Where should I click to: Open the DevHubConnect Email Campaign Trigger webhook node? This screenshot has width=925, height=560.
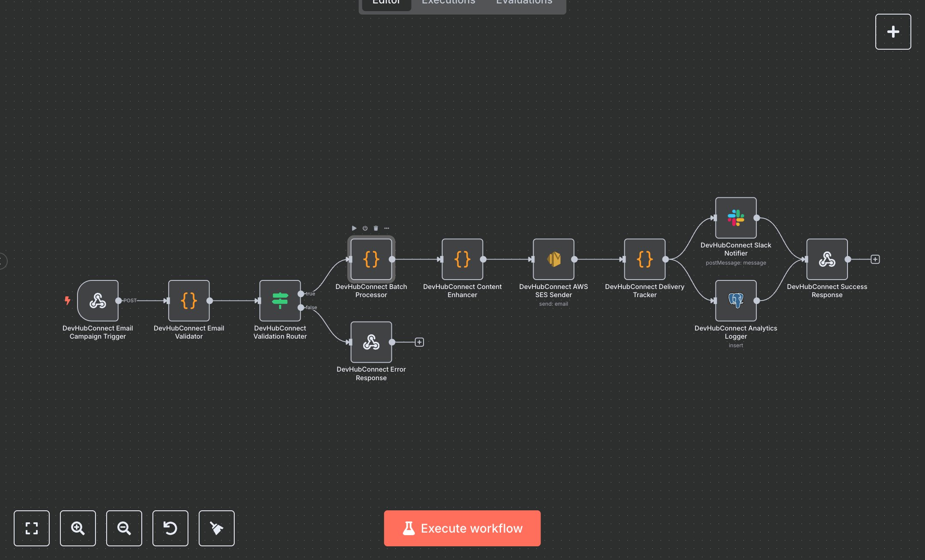[98, 301]
